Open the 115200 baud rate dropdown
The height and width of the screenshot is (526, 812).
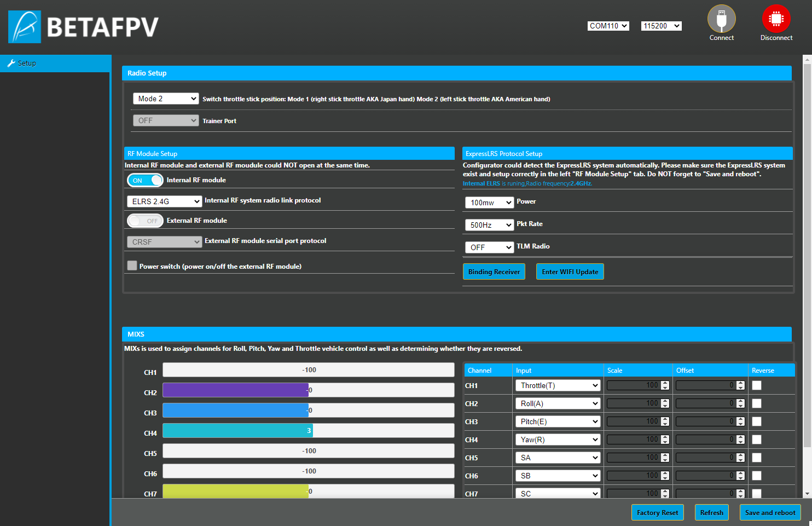(x=661, y=26)
